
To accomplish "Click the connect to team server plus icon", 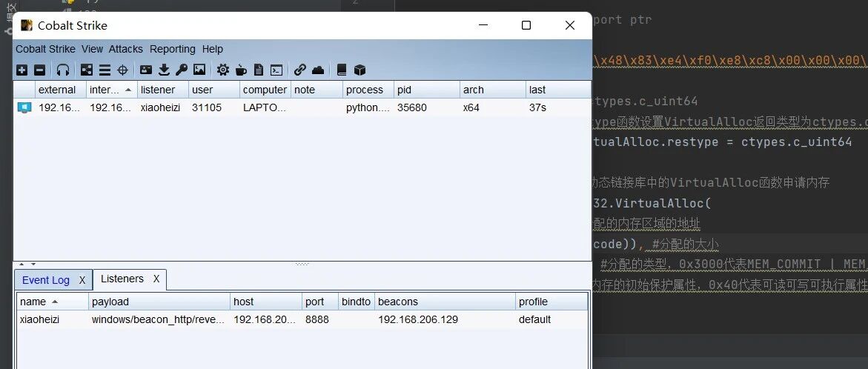I will click(x=21, y=70).
